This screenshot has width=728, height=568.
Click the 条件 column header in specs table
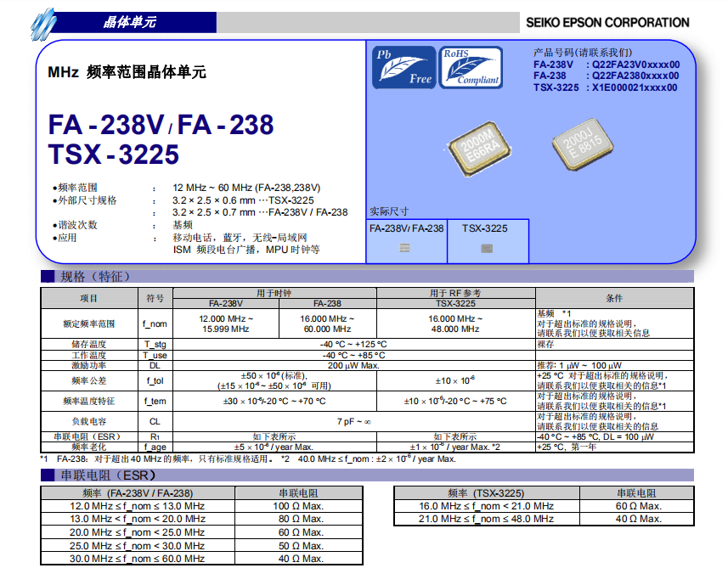tap(614, 298)
